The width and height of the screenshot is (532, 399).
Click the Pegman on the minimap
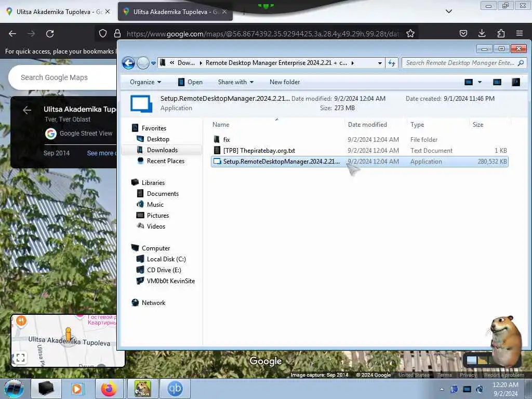[x=68, y=335]
